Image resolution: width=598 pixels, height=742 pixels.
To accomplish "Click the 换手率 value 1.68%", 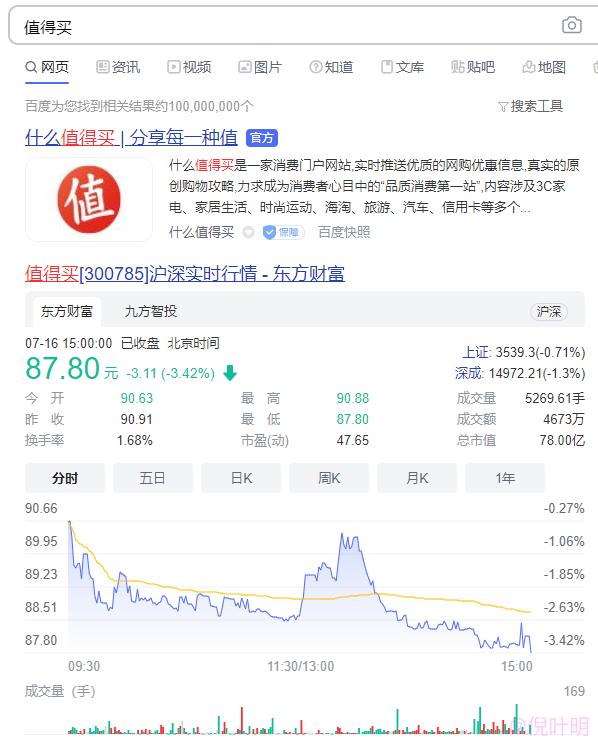I will pyautogui.click(x=135, y=440).
